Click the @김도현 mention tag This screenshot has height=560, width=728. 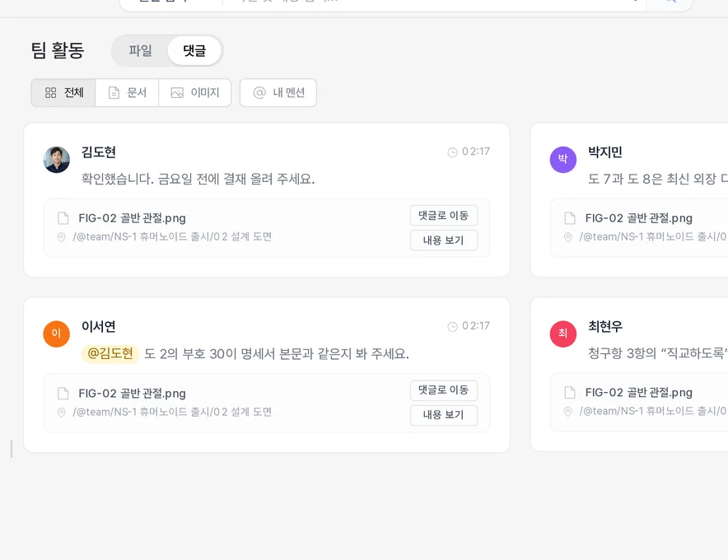(x=110, y=353)
